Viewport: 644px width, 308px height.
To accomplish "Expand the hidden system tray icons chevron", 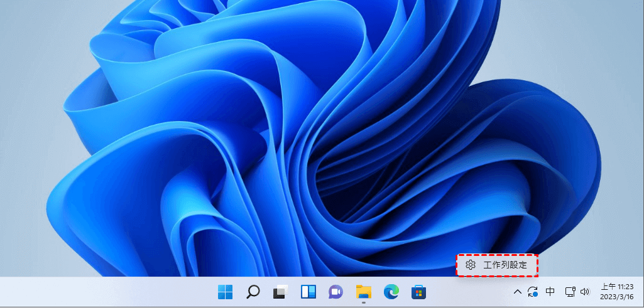I will point(518,292).
